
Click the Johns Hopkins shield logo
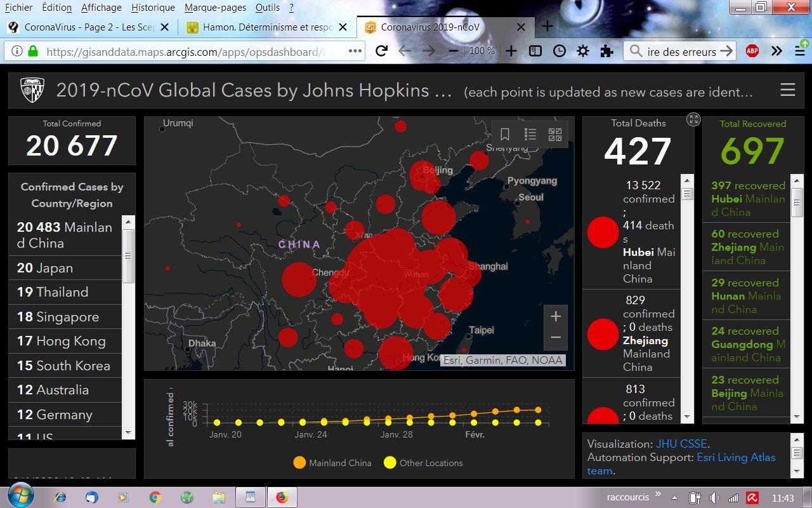(x=32, y=90)
